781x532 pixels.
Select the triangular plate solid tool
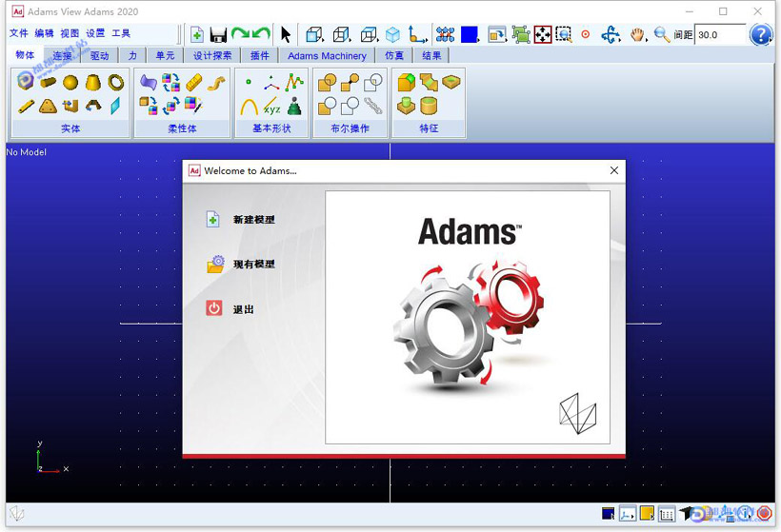click(48, 106)
